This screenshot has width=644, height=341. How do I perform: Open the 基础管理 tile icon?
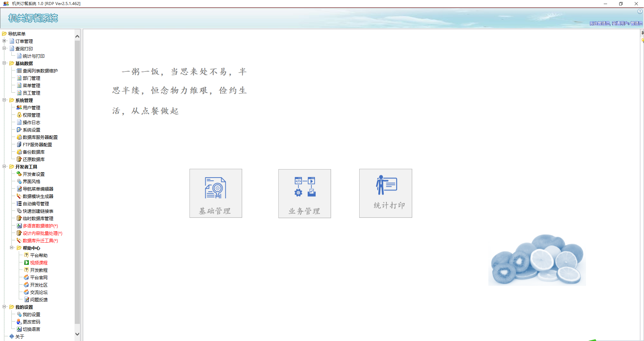click(x=215, y=188)
